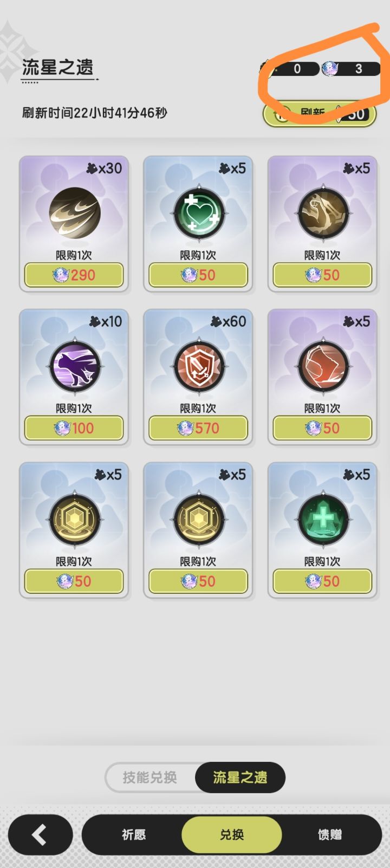Buy the item priced at 570
Viewport: 390px width, 868px height.
pos(198,428)
